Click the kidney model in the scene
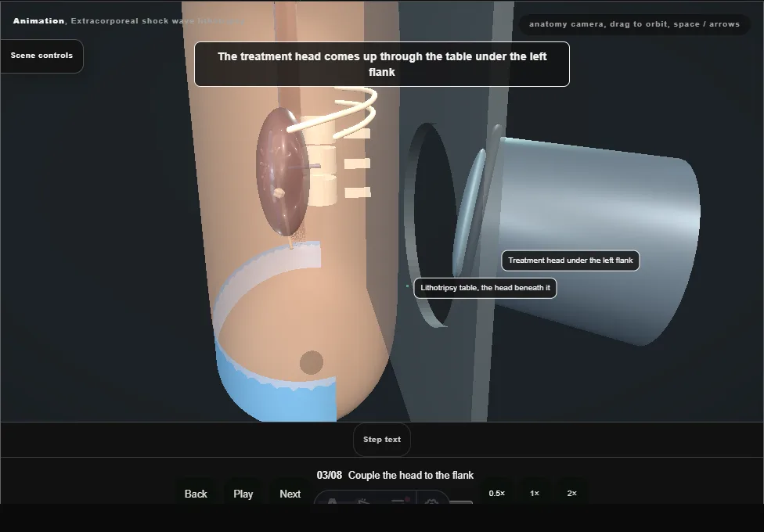Screen dimensions: 764x532 [282, 171]
